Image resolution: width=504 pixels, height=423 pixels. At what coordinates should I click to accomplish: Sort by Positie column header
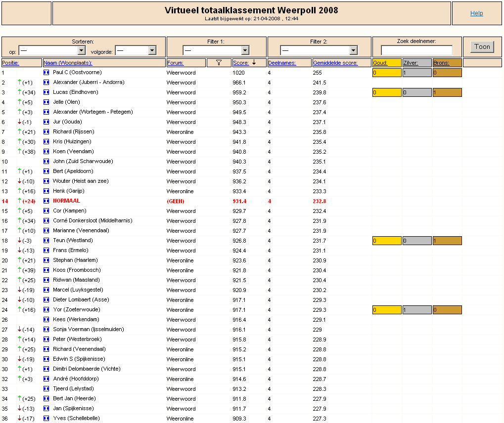tap(10, 63)
